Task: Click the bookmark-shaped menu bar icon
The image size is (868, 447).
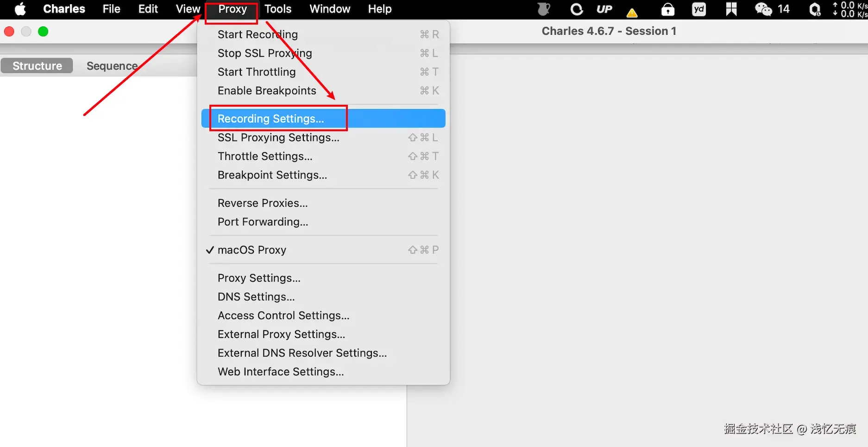Action: (731, 9)
